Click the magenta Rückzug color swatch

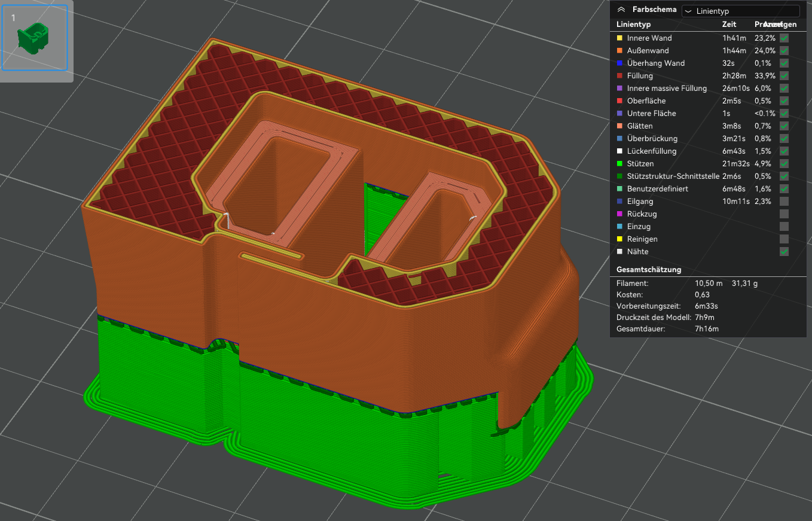619,214
